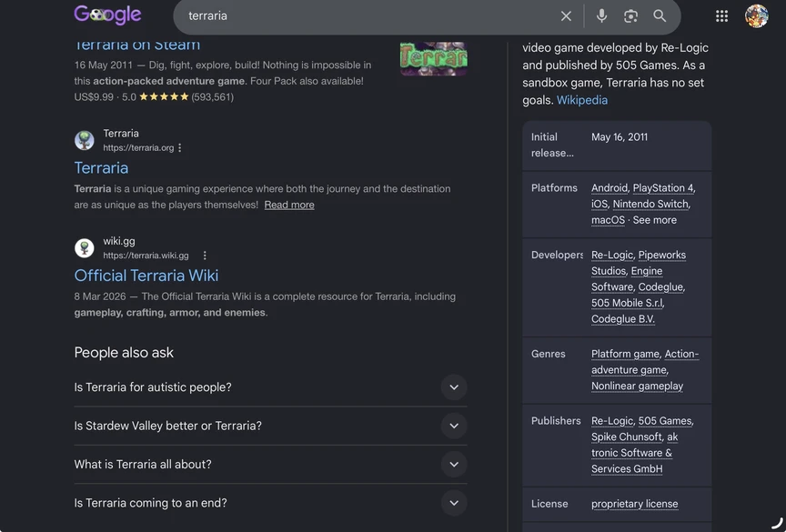
Task: Expand "What is Terraria all about?"
Action: click(x=271, y=465)
